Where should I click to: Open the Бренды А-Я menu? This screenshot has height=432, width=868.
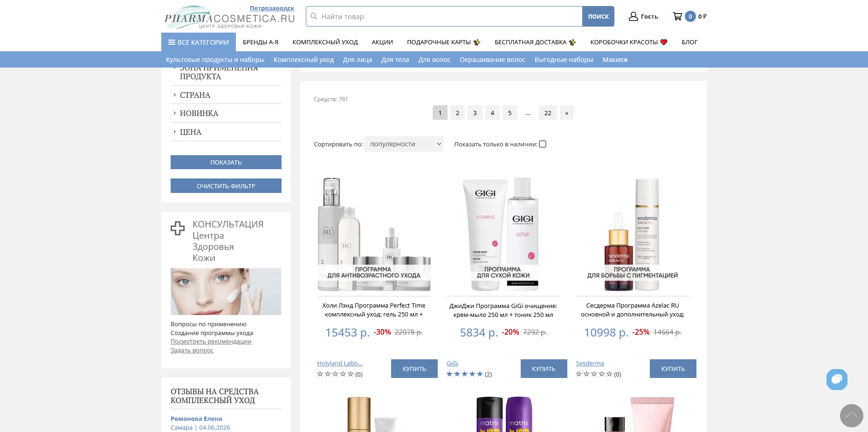click(x=261, y=42)
